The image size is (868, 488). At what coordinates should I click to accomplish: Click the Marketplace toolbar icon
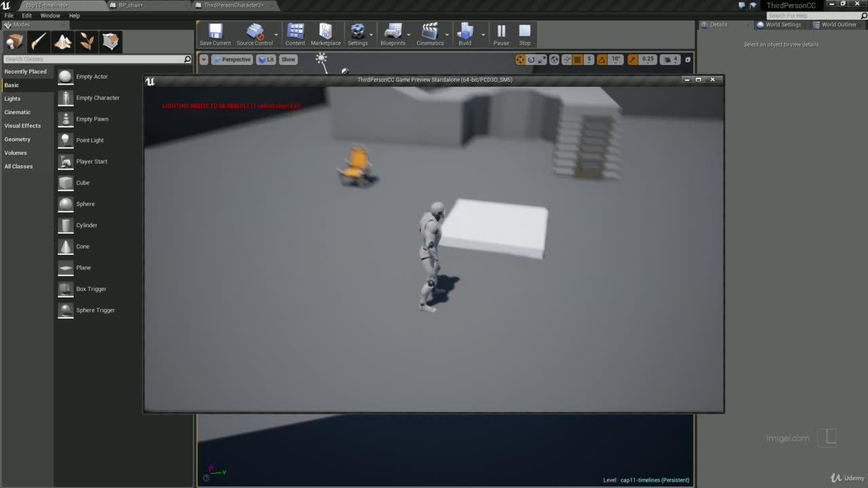coord(326,34)
